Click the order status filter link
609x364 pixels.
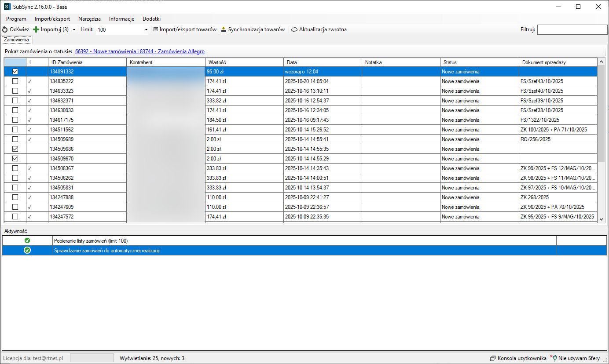pyautogui.click(x=139, y=51)
